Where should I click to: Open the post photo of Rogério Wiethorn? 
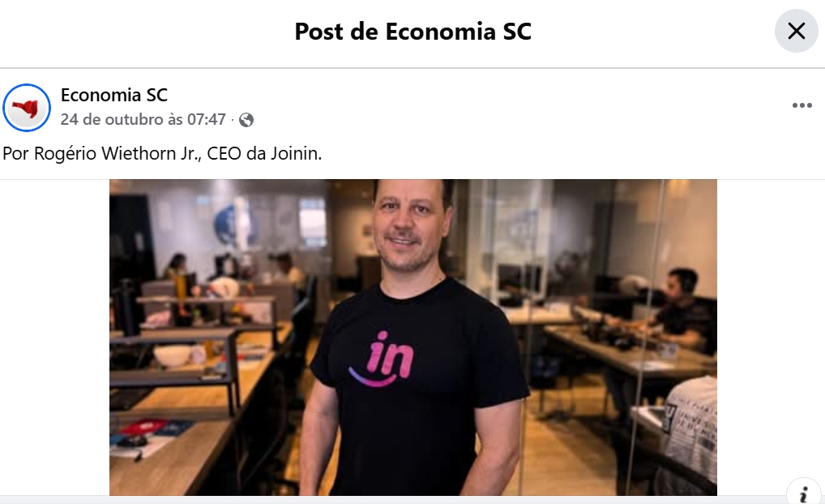pyautogui.click(x=413, y=337)
